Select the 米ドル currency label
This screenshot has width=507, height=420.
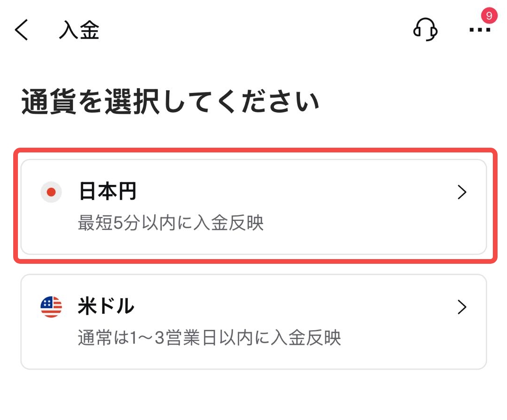tap(106, 307)
